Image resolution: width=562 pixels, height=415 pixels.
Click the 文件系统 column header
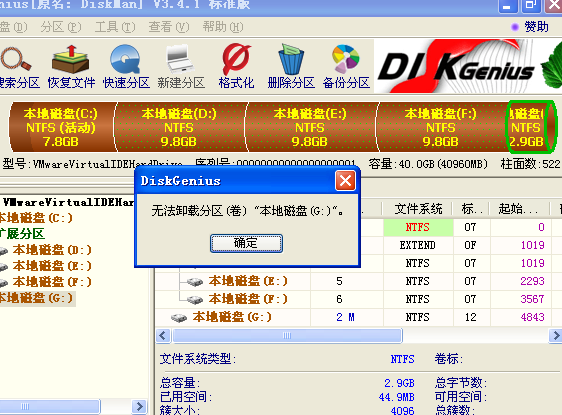point(418,209)
